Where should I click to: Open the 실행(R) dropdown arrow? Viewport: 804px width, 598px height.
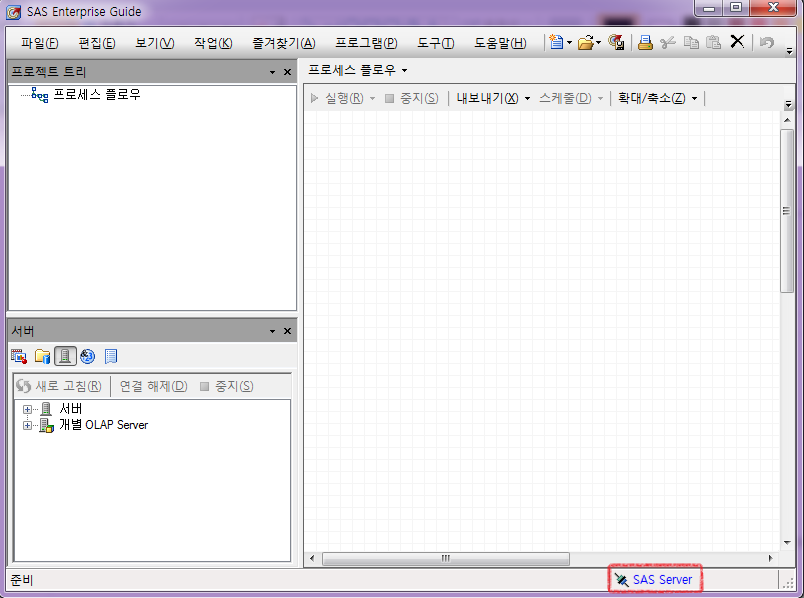372,98
